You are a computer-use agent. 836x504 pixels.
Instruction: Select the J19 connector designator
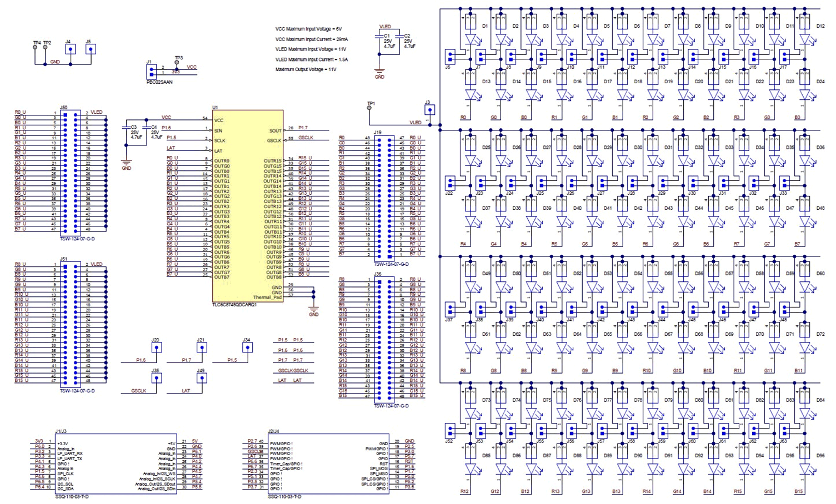click(378, 133)
